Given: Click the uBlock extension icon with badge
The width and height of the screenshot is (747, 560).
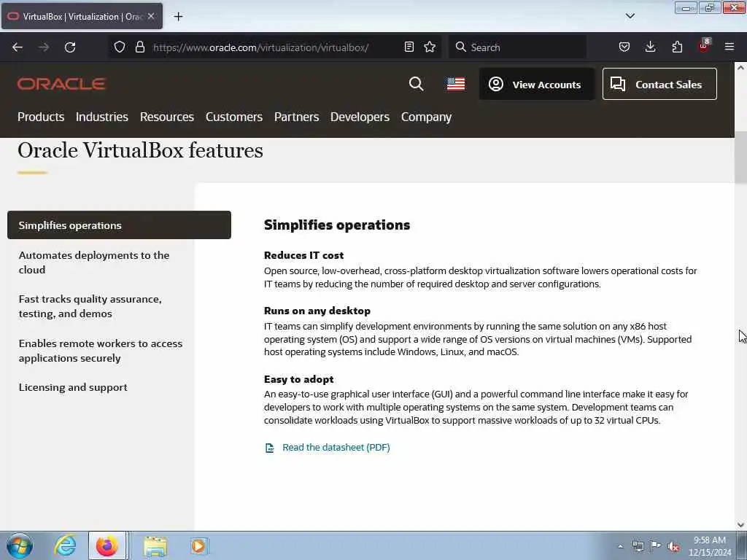Looking at the screenshot, I should 704,46.
